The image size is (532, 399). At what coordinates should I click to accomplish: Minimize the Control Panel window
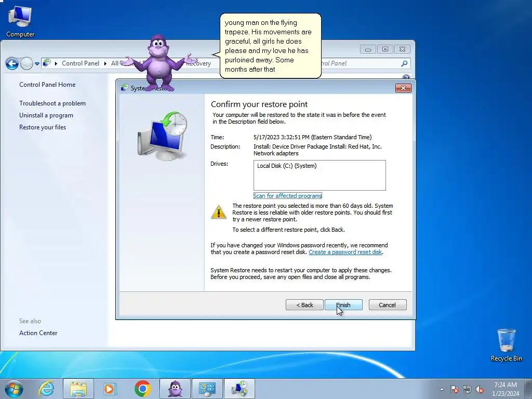coord(368,49)
